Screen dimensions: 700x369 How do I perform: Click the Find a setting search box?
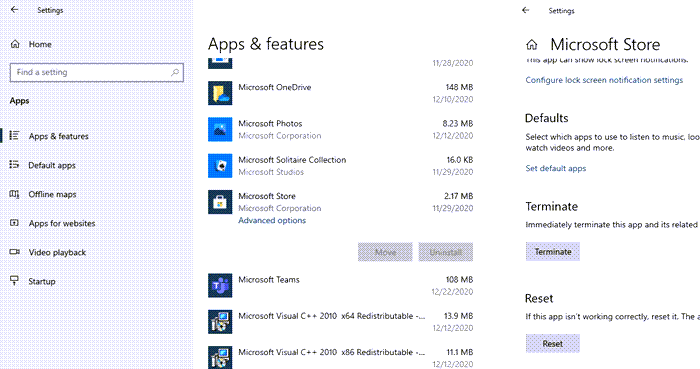point(97,72)
